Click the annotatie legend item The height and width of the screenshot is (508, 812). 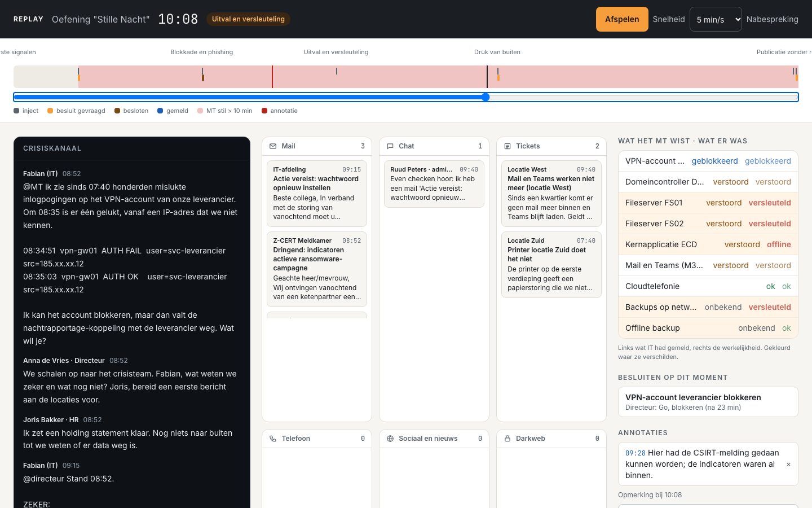280,111
